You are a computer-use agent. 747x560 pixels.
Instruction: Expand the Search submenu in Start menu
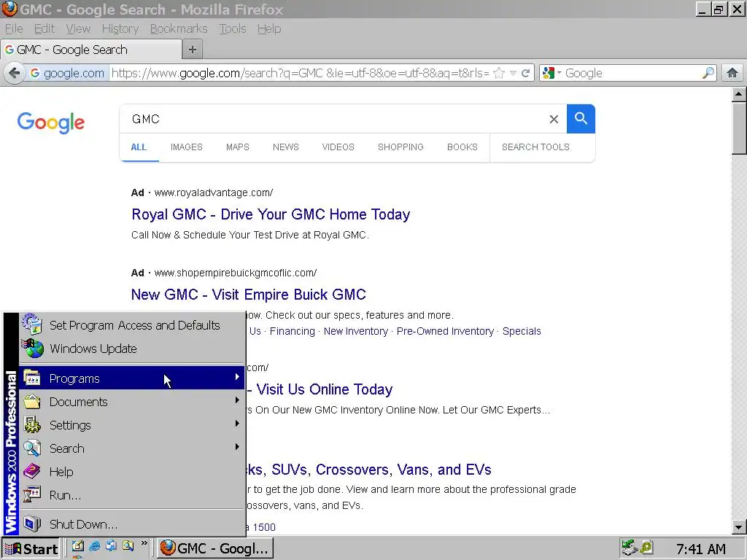tap(132, 448)
